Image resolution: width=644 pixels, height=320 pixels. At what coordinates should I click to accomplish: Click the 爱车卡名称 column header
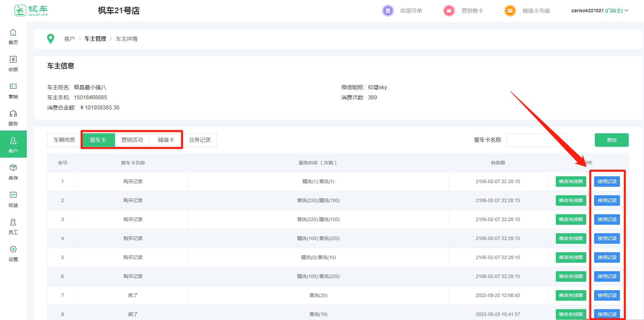[133, 163]
